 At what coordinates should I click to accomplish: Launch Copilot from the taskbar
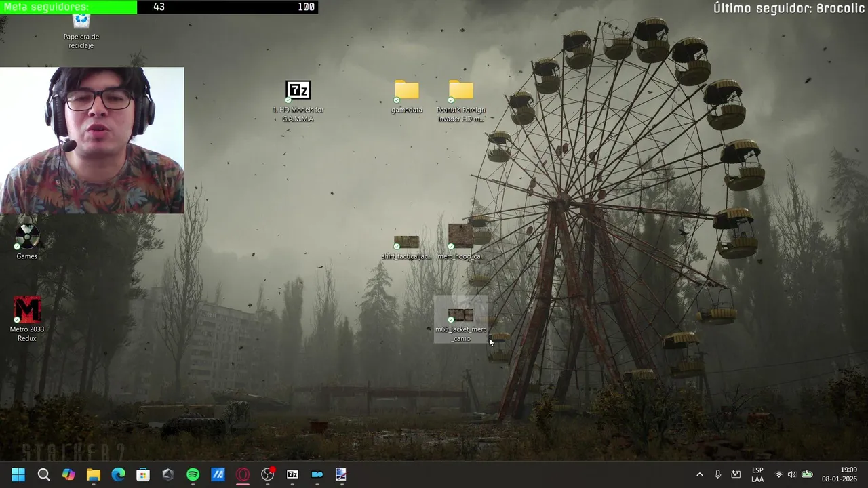[x=68, y=474]
